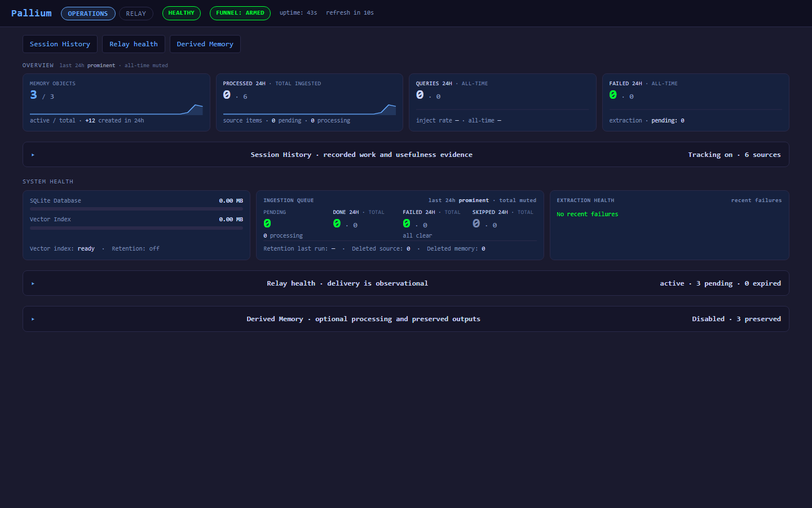Click the Memory Objects sparkline chart

click(116, 110)
